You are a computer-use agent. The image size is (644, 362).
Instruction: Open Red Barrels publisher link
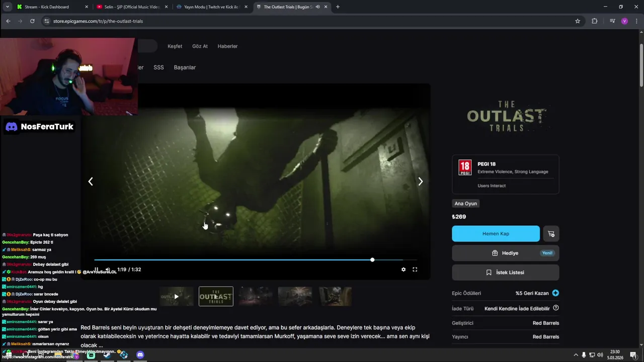pyautogui.click(x=546, y=337)
